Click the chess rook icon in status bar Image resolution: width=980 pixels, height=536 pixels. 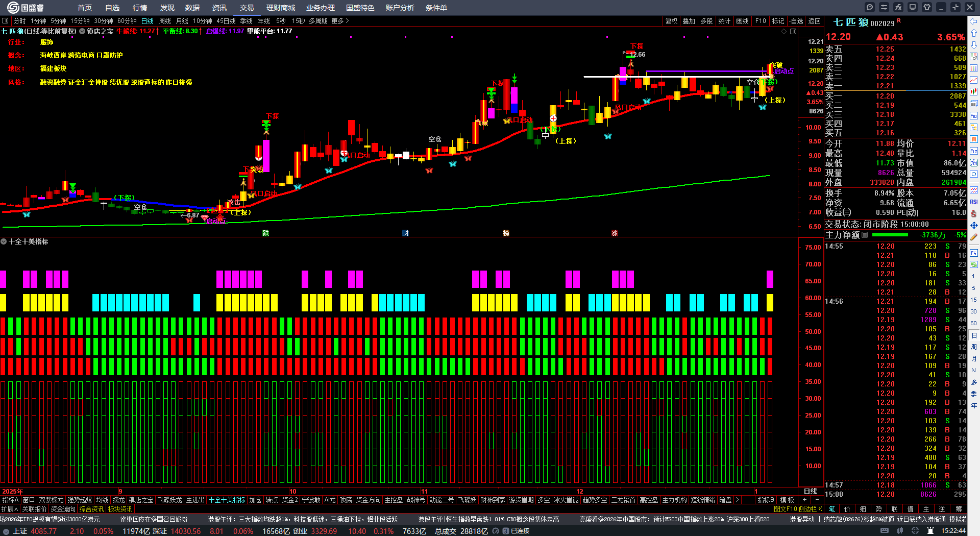coord(930,531)
